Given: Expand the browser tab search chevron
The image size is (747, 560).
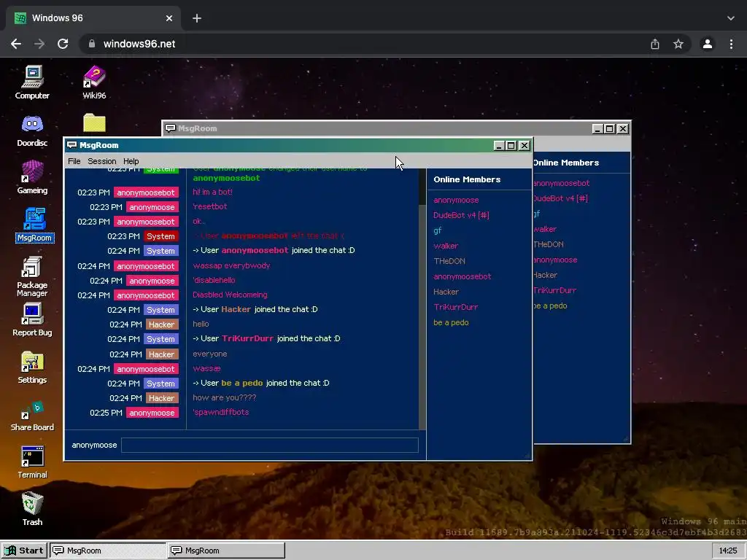Looking at the screenshot, I should click(x=731, y=18).
